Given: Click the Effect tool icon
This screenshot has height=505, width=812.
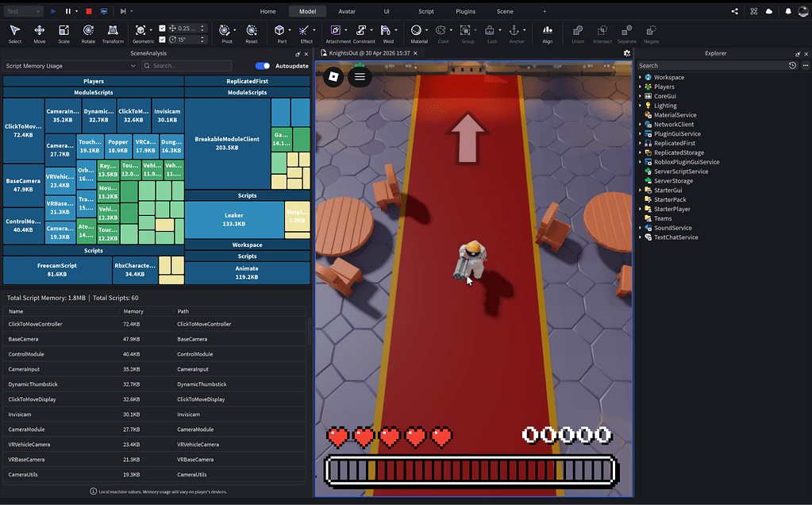Looking at the screenshot, I should pos(304,30).
